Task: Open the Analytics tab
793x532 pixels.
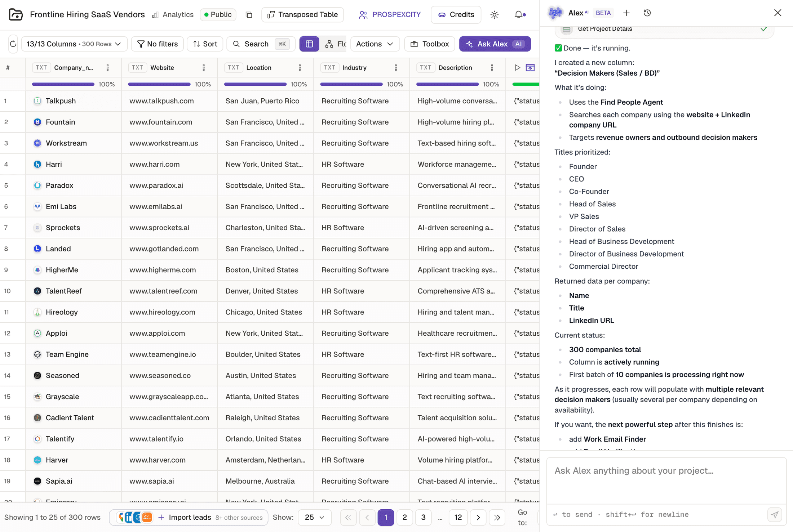Action: [173, 15]
